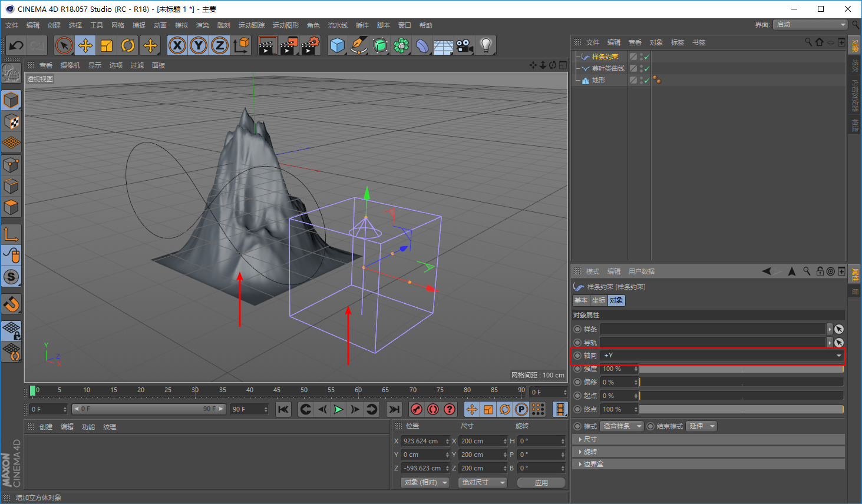The image size is (862, 504).
Task: Toggle the 样条 animation radio dot
Action: coord(577,329)
